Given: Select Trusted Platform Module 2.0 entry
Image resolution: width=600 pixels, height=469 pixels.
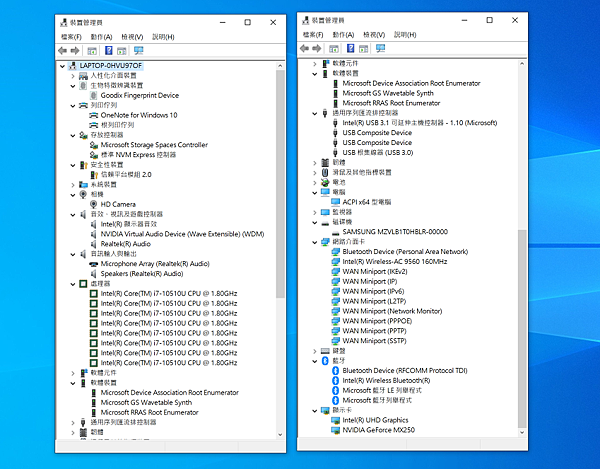Looking at the screenshot, I should (126, 175).
